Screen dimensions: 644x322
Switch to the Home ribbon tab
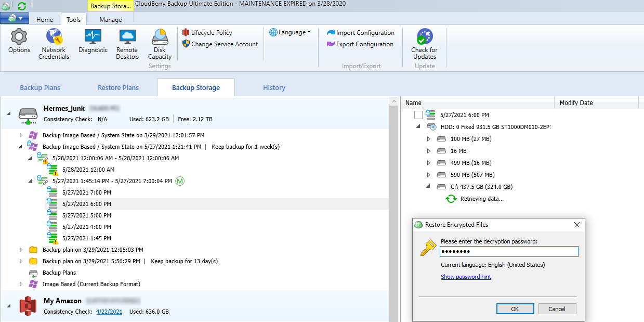point(45,20)
